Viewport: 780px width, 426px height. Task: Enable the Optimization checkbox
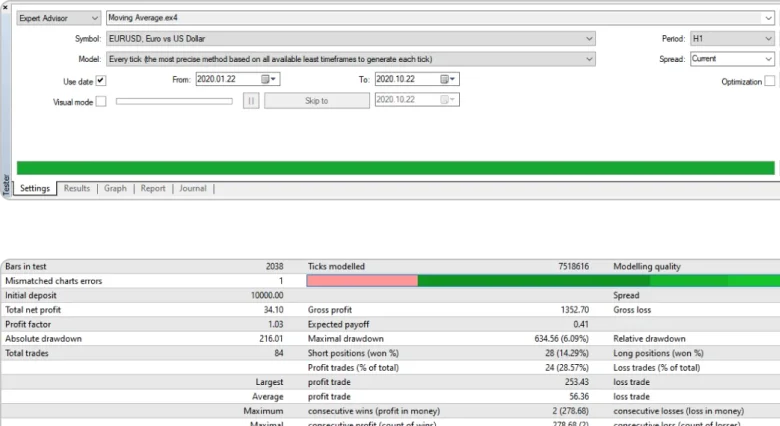(769, 81)
